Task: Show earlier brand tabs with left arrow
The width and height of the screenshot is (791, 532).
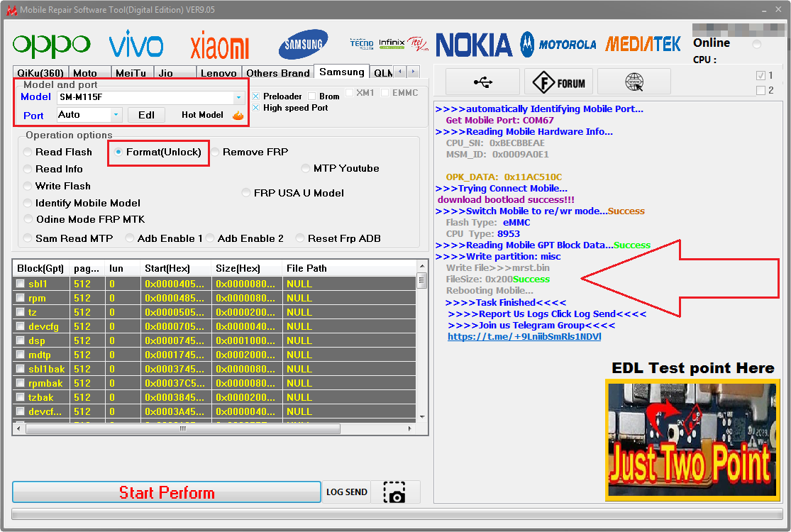Action: pyautogui.click(x=400, y=72)
